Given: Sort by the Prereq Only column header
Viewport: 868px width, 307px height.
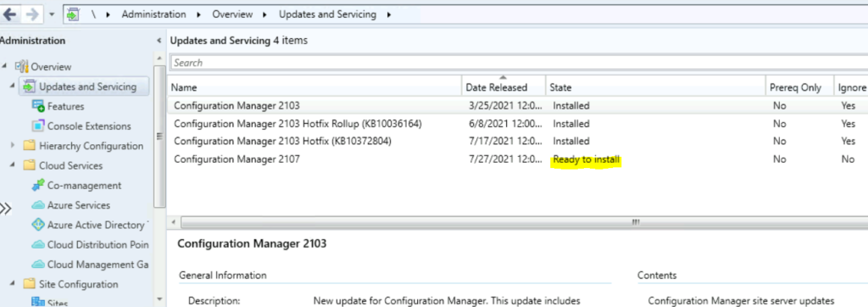Looking at the screenshot, I should coord(800,87).
